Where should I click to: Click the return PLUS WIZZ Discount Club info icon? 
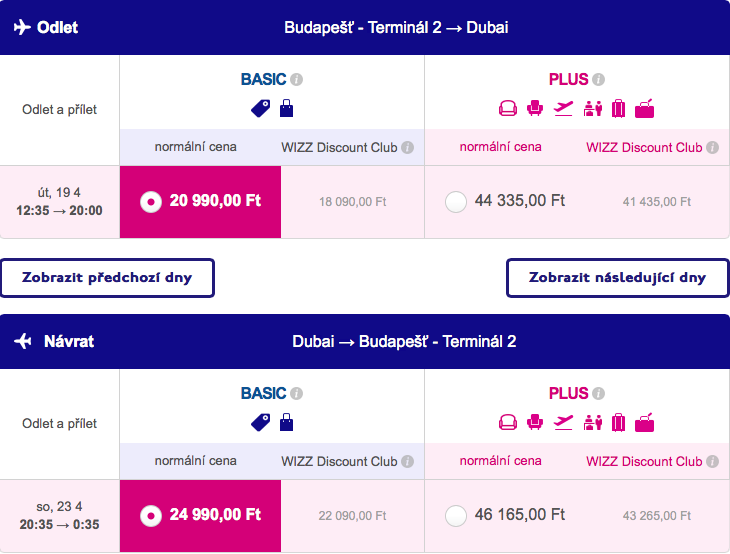712,461
